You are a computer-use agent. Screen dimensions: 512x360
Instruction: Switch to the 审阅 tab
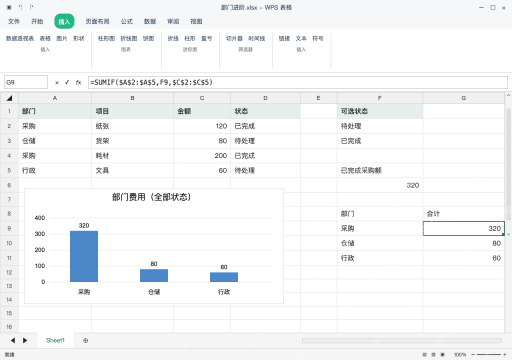point(173,22)
